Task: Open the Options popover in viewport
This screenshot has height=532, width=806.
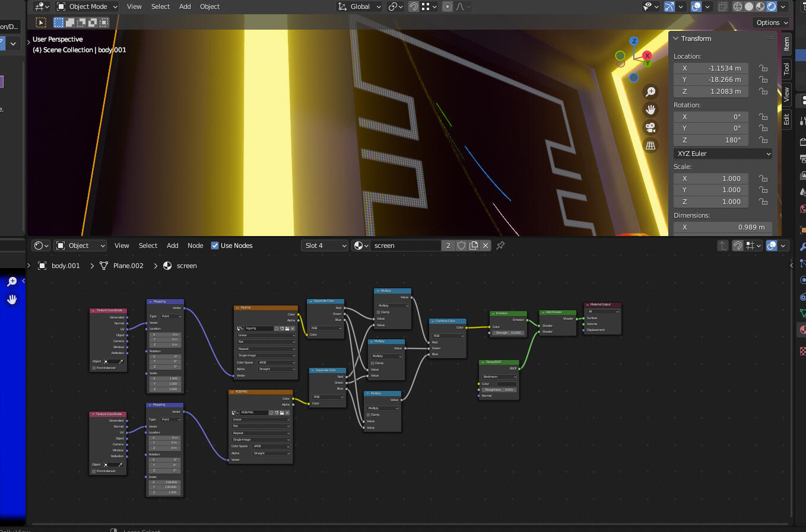Action: (772, 23)
